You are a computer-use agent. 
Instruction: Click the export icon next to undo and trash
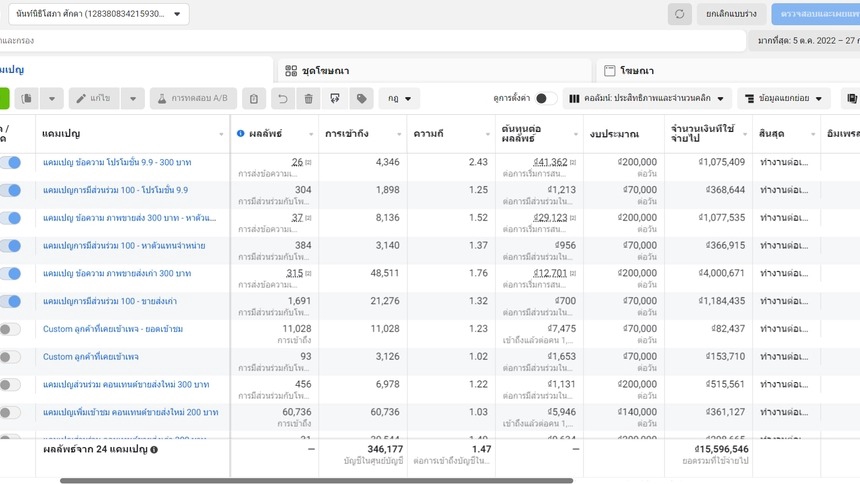click(x=335, y=98)
